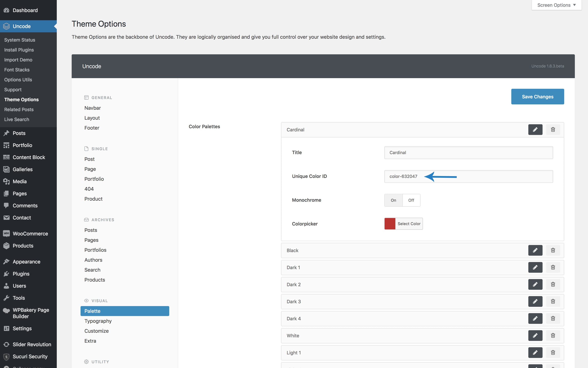Delete the Cardinal palette via trash icon
The height and width of the screenshot is (368, 588).
(x=553, y=130)
